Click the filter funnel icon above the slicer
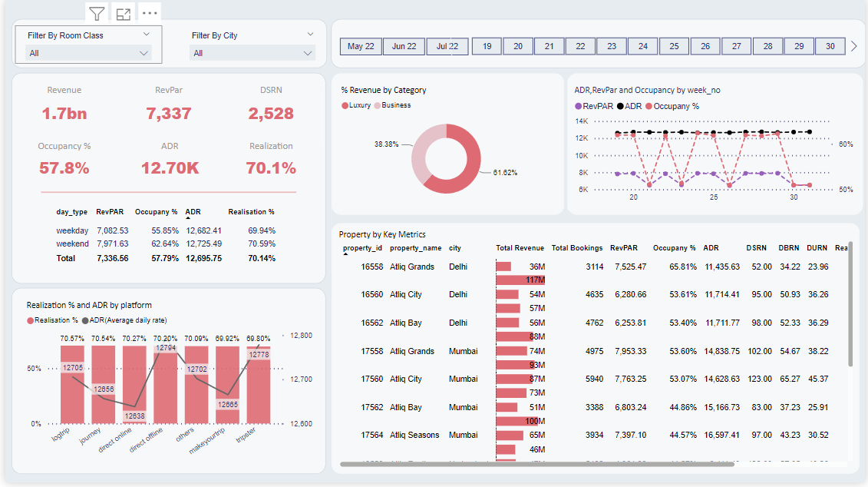The image size is (868, 487). point(97,13)
